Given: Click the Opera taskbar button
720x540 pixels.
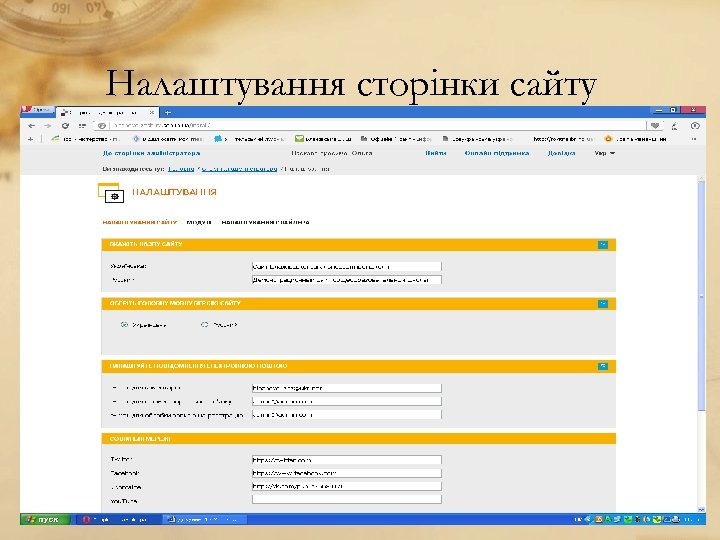Looking at the screenshot, I should click(x=117, y=519).
